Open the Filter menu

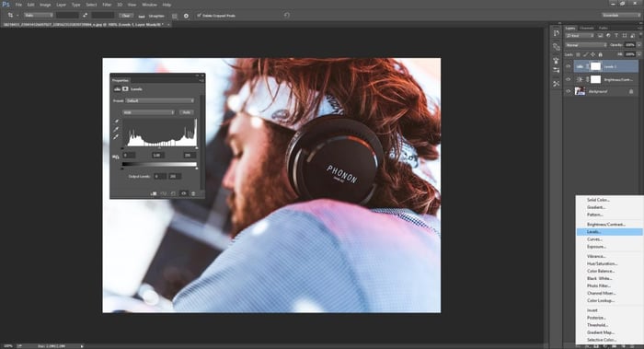click(x=107, y=5)
